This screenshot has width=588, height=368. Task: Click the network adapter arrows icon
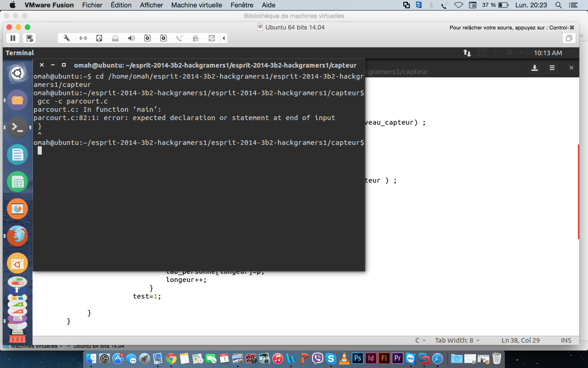[x=83, y=38]
